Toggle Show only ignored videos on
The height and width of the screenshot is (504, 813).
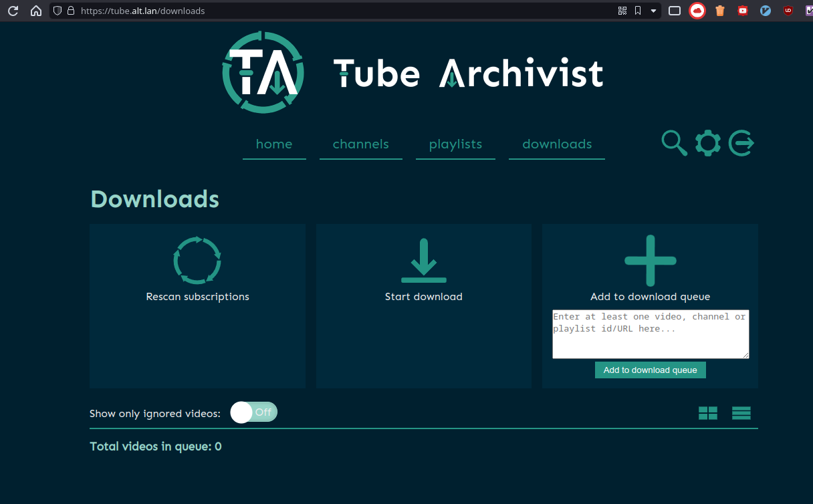tap(253, 412)
